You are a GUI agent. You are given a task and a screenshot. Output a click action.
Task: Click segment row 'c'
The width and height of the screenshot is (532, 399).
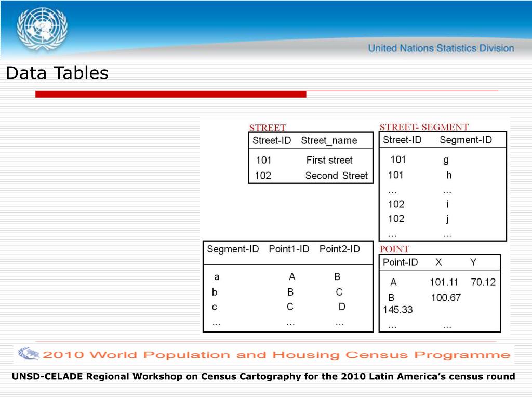(214, 308)
